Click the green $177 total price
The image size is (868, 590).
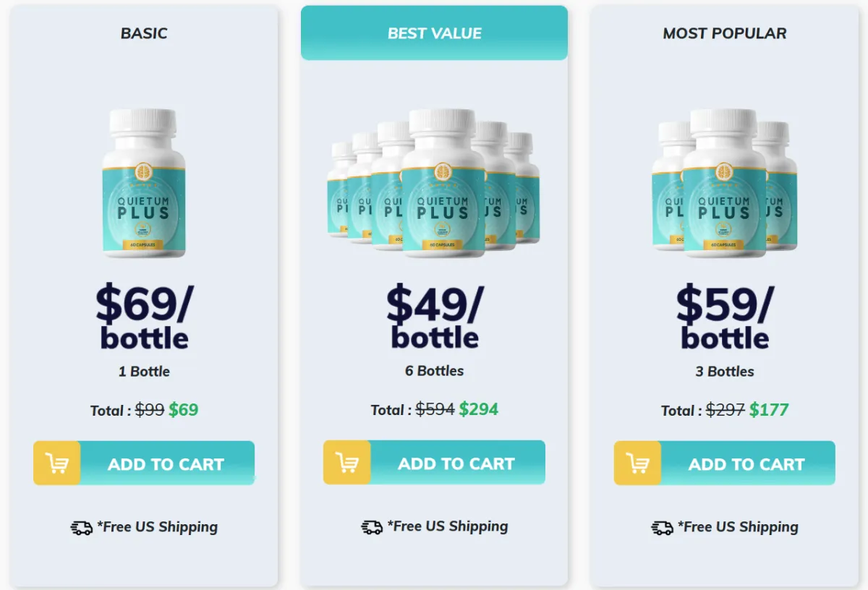point(769,410)
